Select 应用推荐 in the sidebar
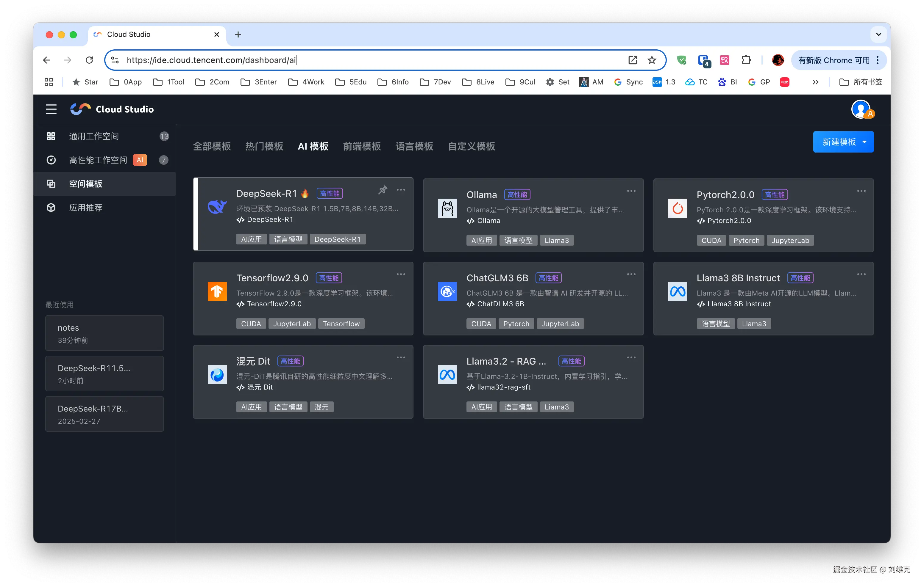 [85, 208]
